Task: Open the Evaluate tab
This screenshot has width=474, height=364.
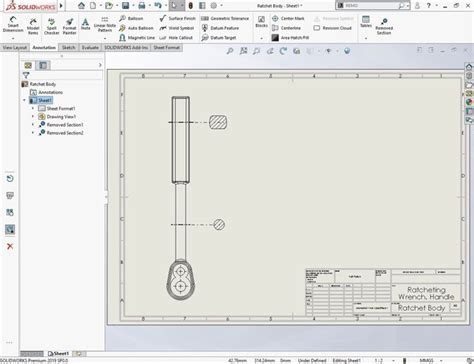Action: point(90,48)
